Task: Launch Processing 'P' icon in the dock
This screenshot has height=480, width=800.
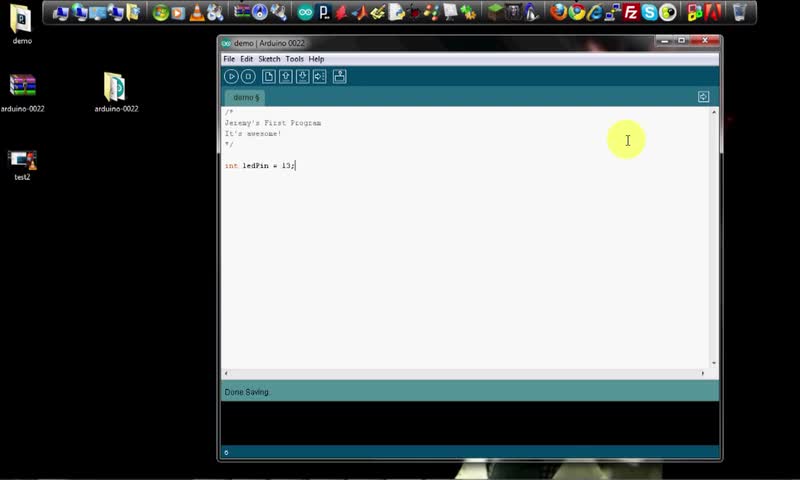Action: pos(323,12)
